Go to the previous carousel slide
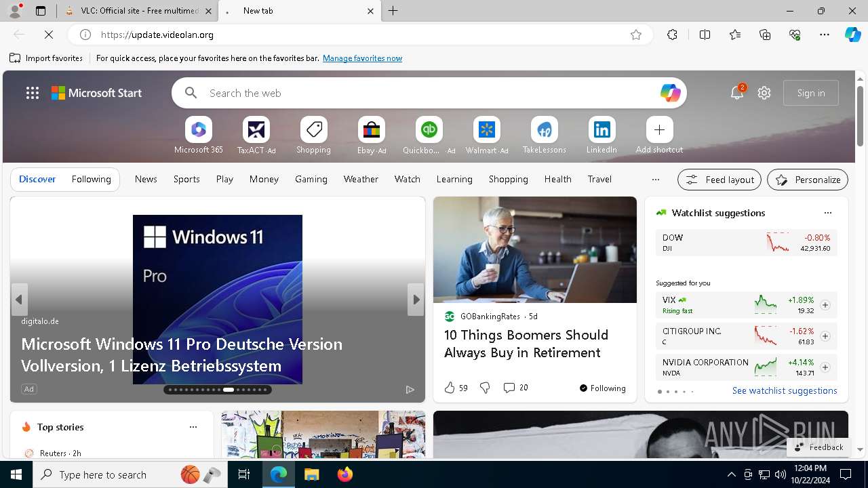The width and height of the screenshot is (868, 488). click(19, 300)
